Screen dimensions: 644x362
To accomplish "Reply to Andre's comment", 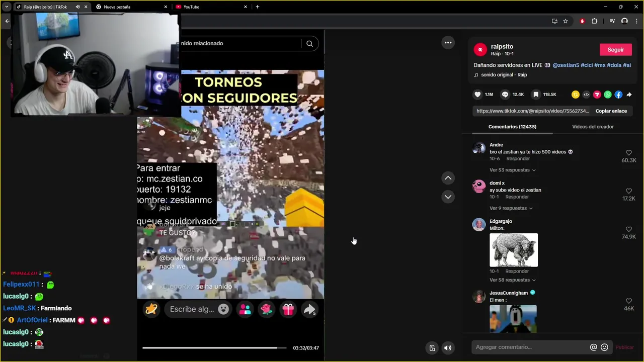I will [x=518, y=159].
